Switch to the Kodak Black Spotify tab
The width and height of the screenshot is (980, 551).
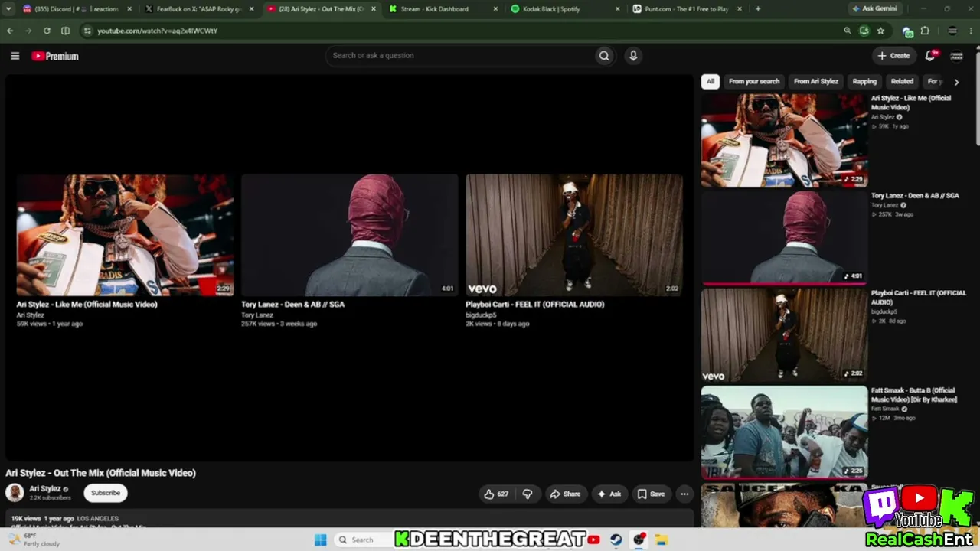[x=566, y=9]
